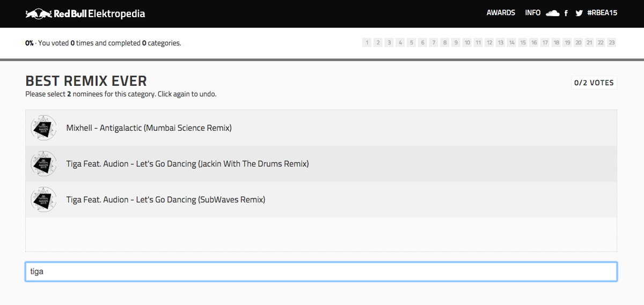644x305 pixels.
Task: Go to category 22
Action: 601,42
